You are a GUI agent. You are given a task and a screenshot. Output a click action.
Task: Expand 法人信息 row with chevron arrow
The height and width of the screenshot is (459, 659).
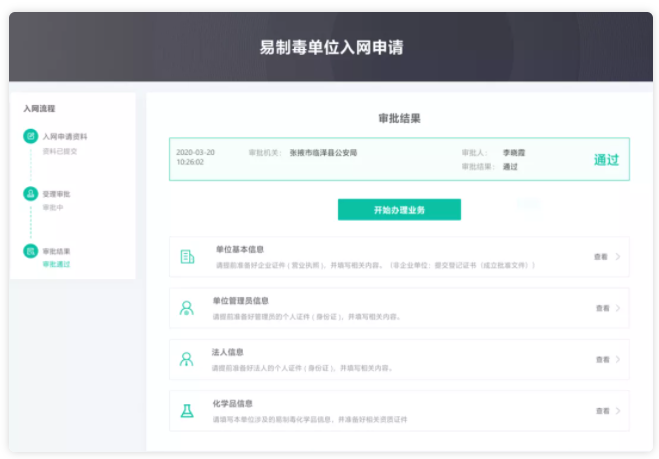(618, 359)
